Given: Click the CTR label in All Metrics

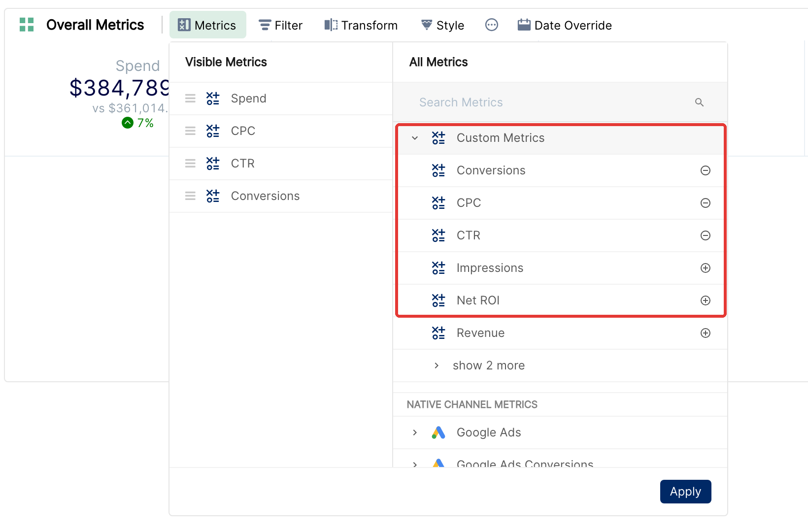Looking at the screenshot, I should point(468,235).
